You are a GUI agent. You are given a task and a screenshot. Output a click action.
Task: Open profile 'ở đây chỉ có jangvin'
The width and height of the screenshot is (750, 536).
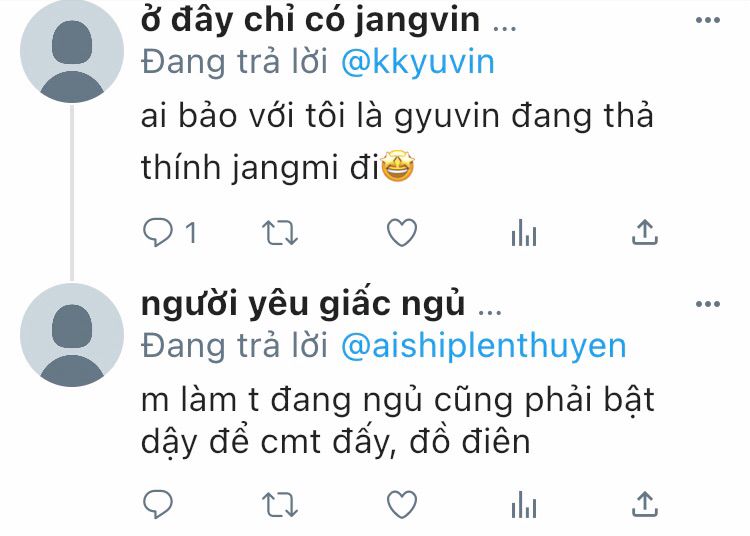pyautogui.click(x=310, y=20)
